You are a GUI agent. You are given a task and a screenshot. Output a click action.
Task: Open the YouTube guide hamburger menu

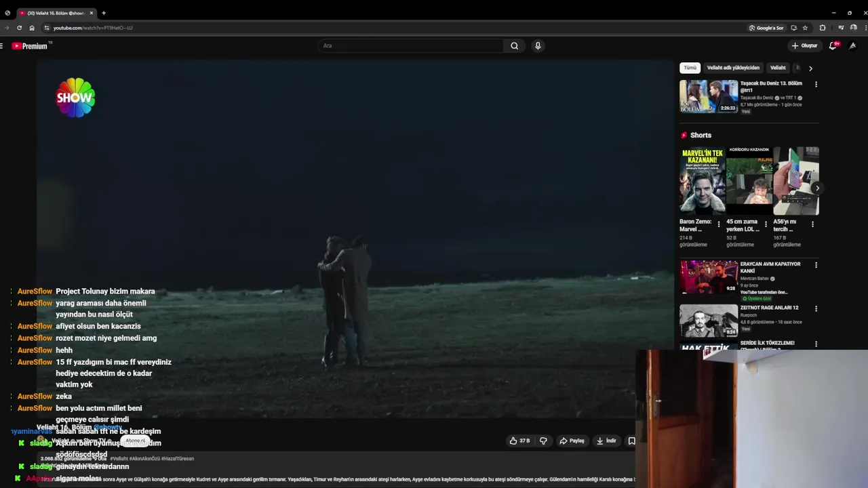[2, 46]
